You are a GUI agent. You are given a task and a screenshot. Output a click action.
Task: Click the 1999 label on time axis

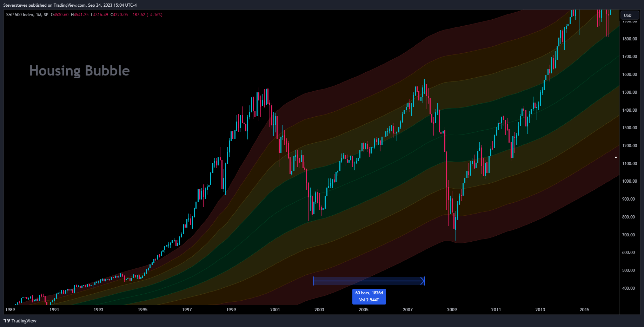click(x=231, y=310)
